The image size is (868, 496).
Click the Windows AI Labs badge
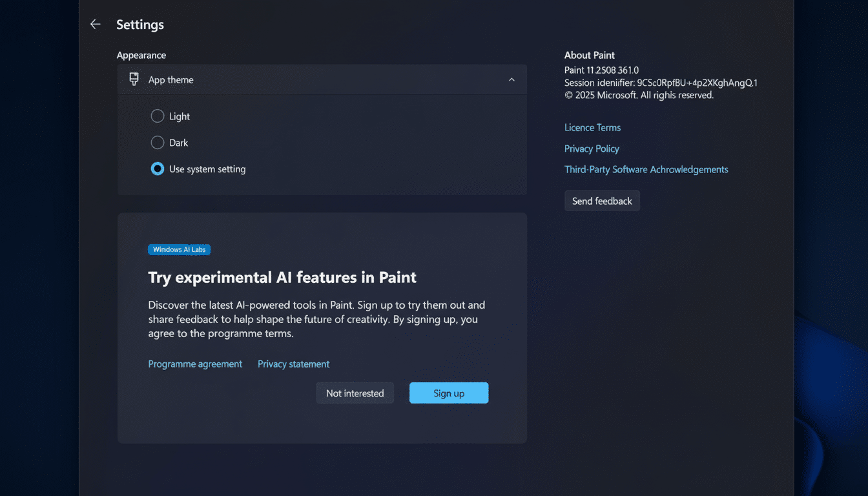pos(179,249)
